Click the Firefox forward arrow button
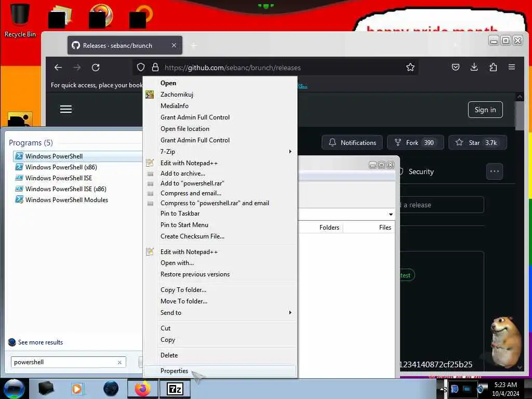This screenshot has width=532, height=399. tap(77, 68)
